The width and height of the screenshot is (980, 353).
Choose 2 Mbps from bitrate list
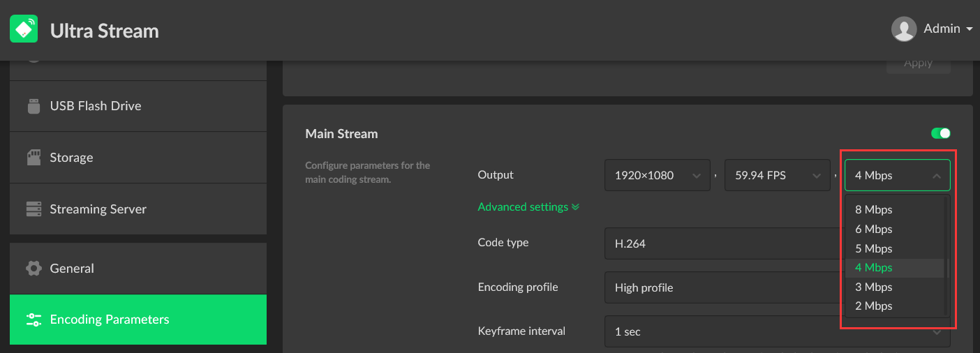tap(895, 306)
